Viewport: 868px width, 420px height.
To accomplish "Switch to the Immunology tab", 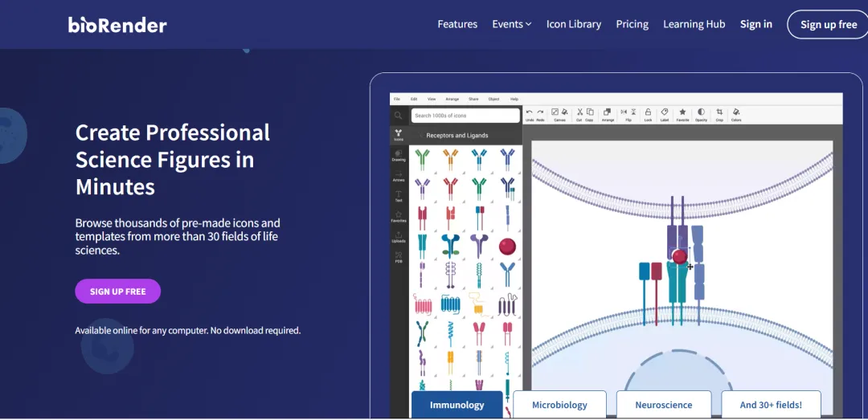I will click(457, 405).
